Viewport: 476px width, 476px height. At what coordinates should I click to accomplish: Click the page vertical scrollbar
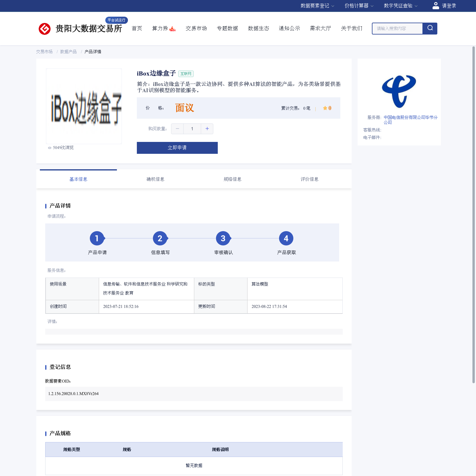tap(474, 214)
